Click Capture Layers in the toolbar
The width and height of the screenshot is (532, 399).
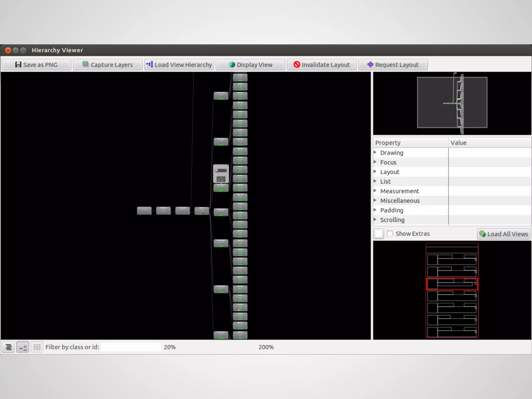click(x=108, y=65)
